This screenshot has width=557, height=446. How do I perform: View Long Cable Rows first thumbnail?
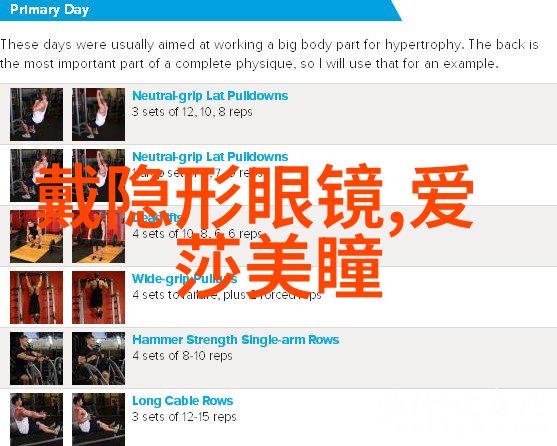click(37, 419)
